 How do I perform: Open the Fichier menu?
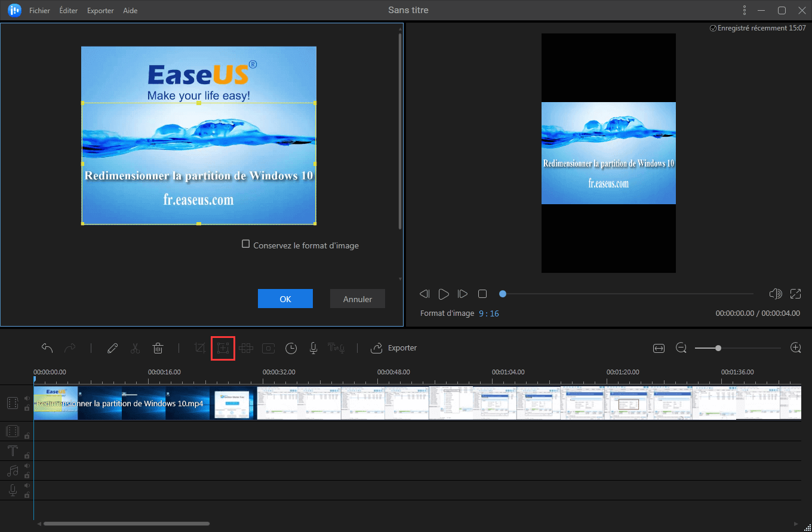pyautogui.click(x=39, y=11)
